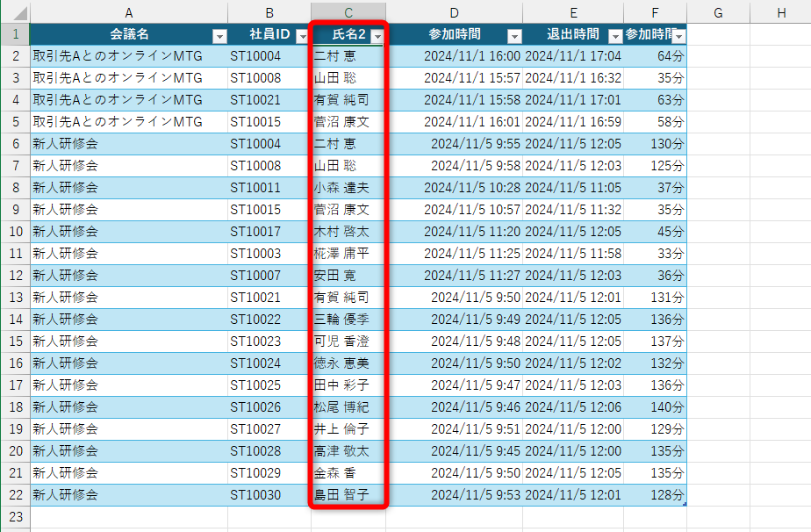Select cell 125分
This screenshot has width=811, height=532.
[x=656, y=166]
